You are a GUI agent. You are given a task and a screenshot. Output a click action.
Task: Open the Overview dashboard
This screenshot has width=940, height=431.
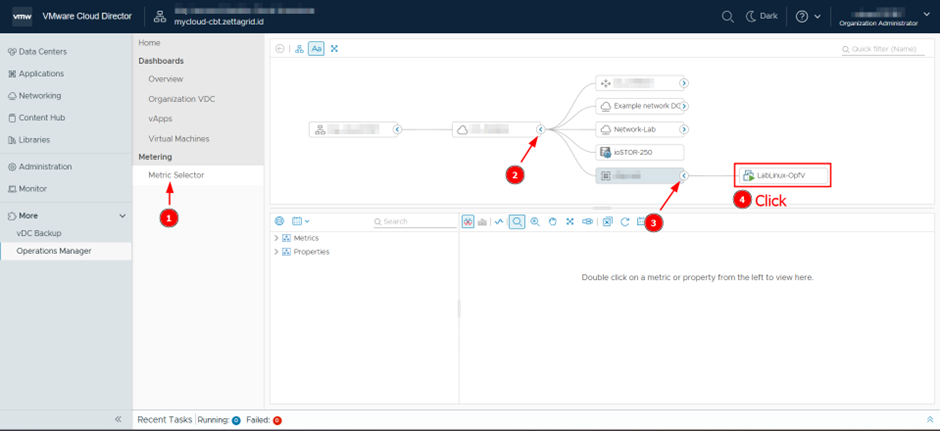click(166, 79)
